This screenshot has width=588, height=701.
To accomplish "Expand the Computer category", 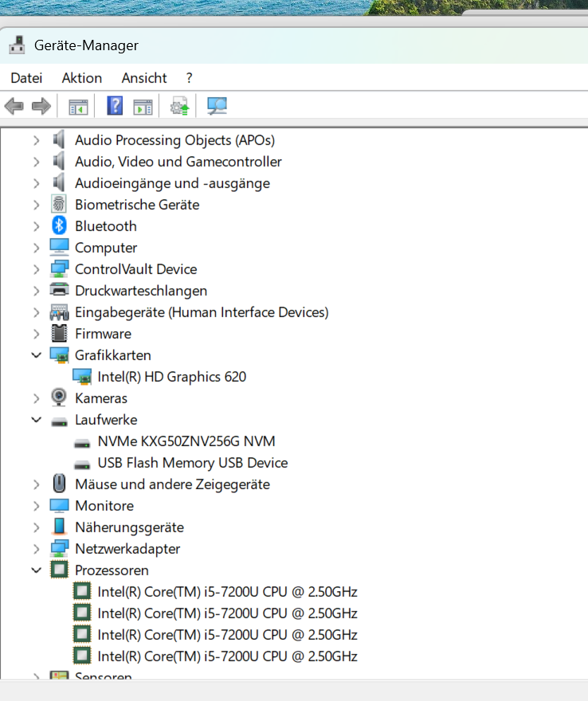I will point(36,248).
